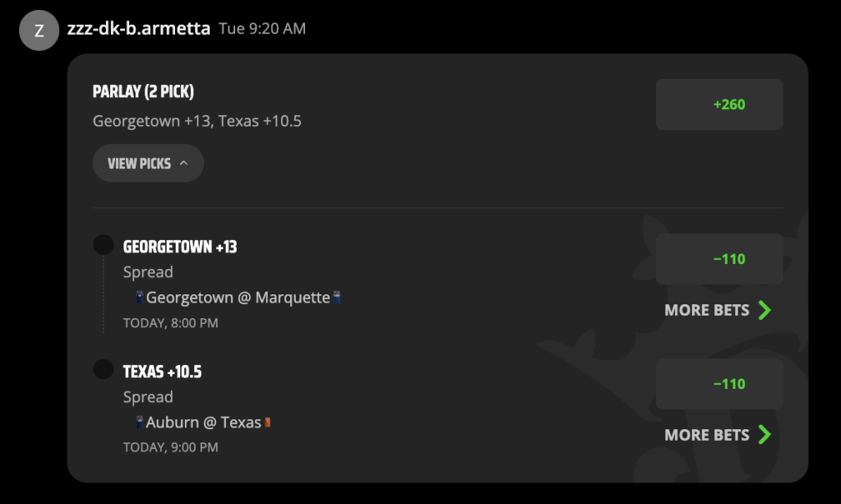Click the Georgetown jersey icon
Screen dimensions: 841x504
click(x=140, y=298)
